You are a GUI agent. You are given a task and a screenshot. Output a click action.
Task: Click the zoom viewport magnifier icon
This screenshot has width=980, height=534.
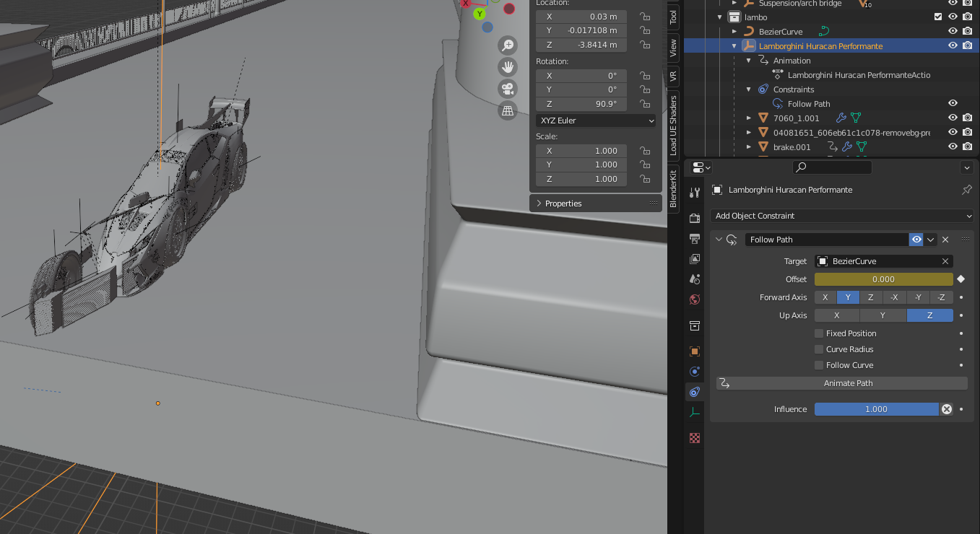508,45
